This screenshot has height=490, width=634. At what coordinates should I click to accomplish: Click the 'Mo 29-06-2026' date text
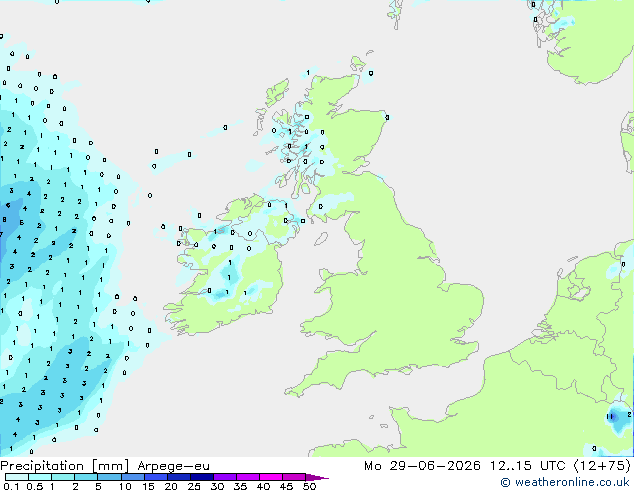point(423,466)
